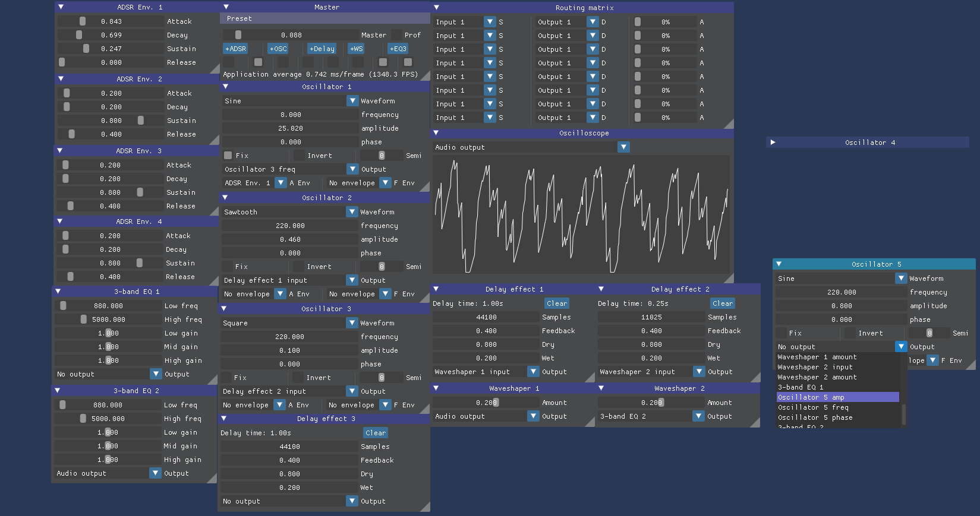
Task: Collapse the ADSR Env. 3 panel triangle
Action: pos(60,150)
